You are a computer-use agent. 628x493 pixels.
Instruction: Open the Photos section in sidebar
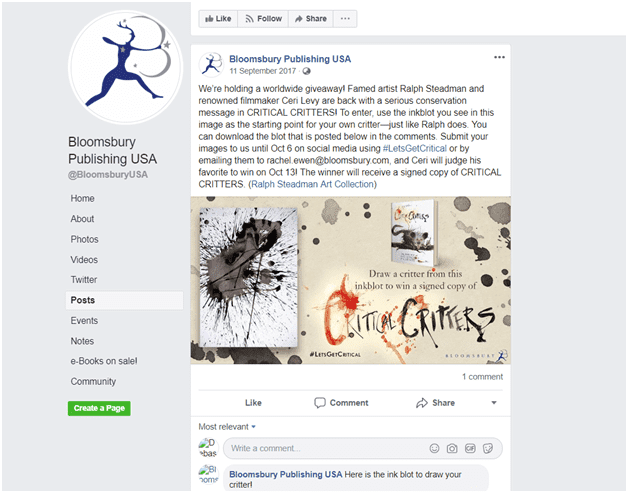(x=85, y=239)
